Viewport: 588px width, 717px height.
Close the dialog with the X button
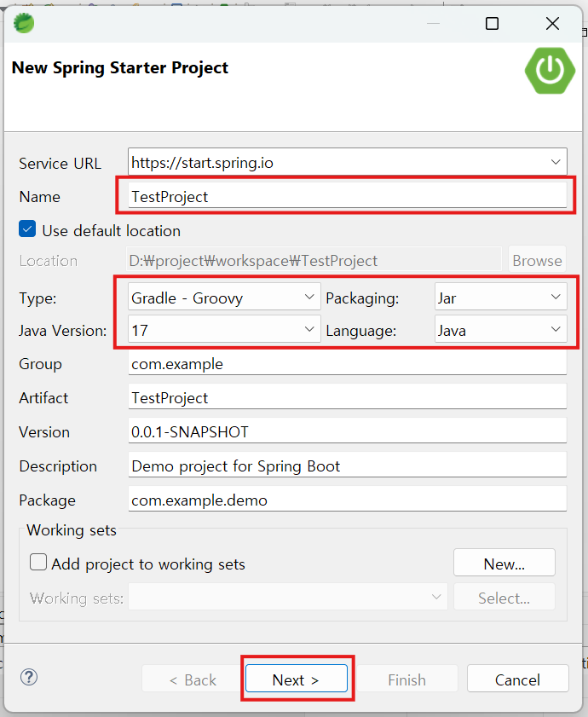point(552,23)
